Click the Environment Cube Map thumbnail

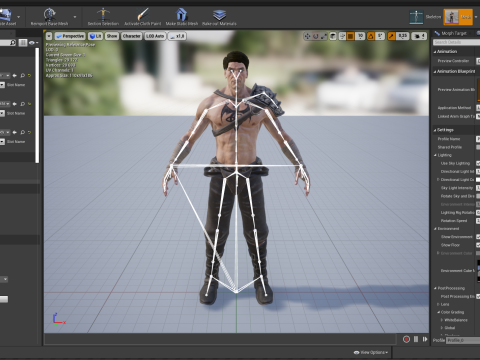479,271
